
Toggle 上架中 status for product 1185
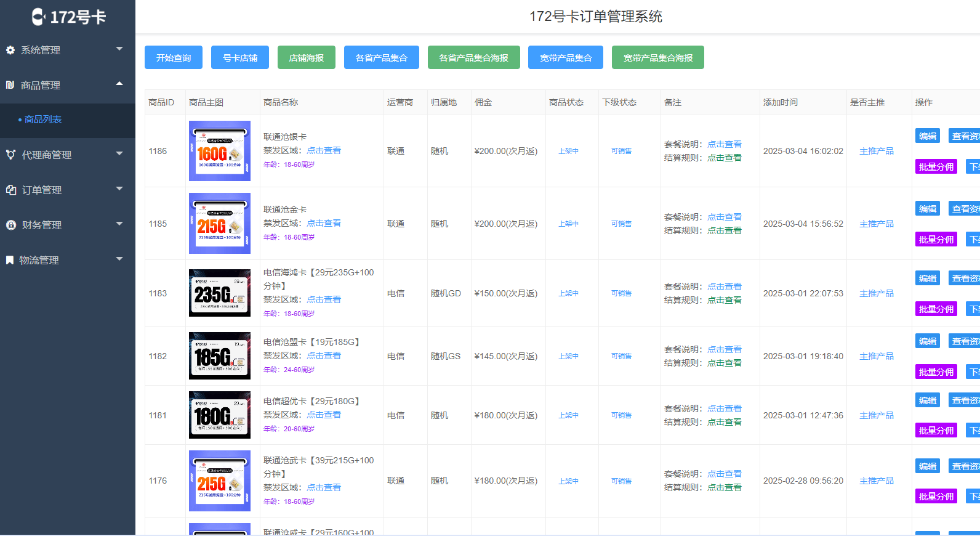(x=568, y=224)
